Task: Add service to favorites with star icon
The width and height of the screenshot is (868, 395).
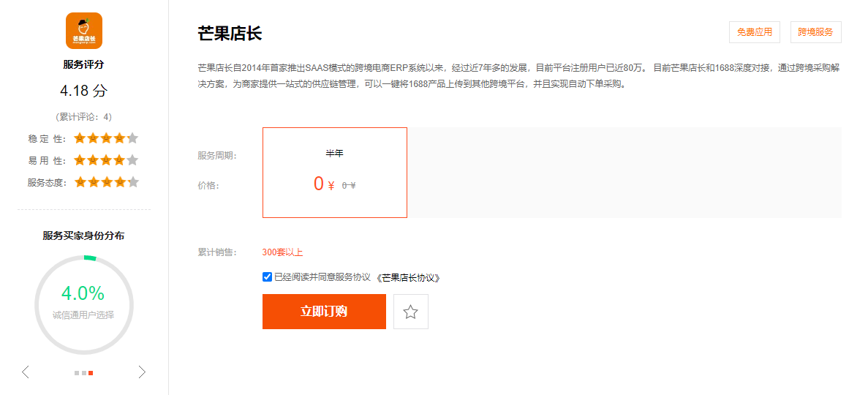Action: coord(410,312)
